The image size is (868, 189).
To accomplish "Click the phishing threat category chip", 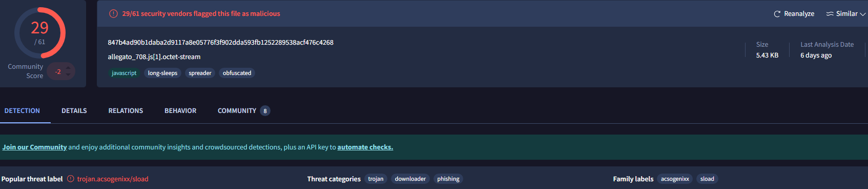I will (x=448, y=179).
